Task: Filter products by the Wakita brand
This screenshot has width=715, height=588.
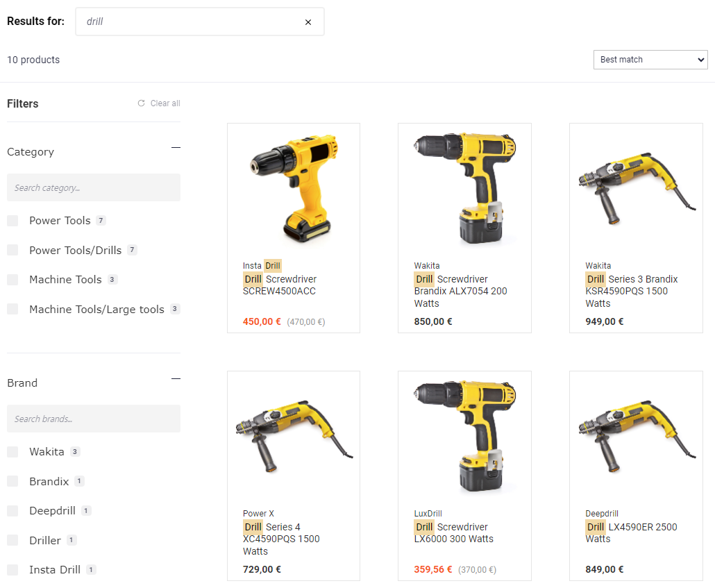Action: 12,451
